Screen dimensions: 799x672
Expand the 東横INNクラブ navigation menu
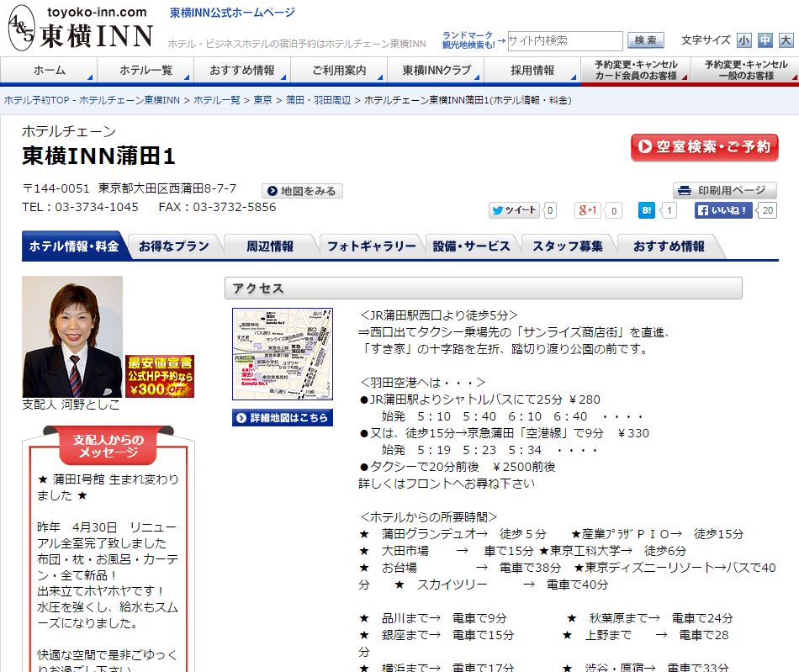pos(436,71)
